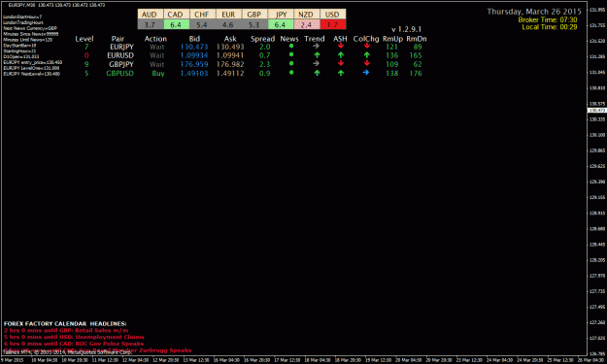This screenshot has width=607, height=364.
Task: Click the Local Time 00:29 label
Action: 550,27
